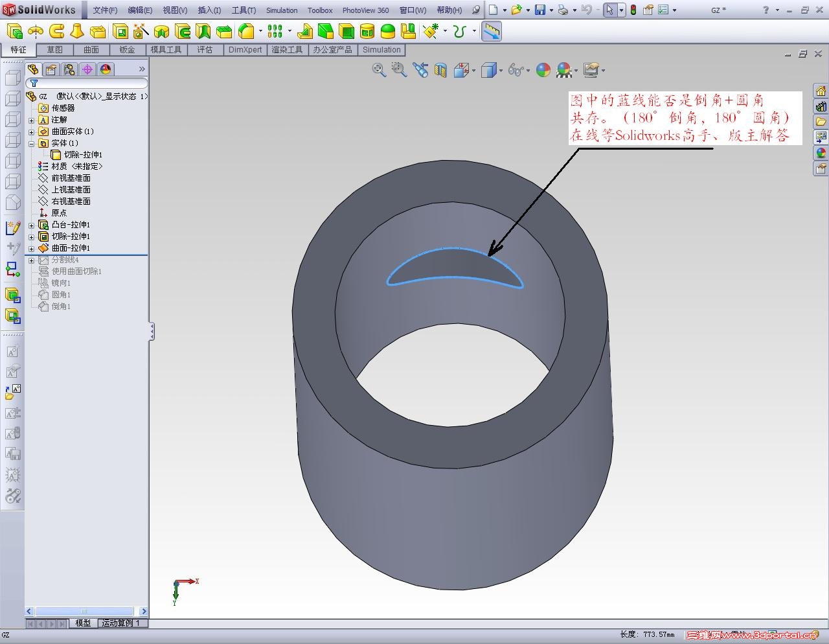
Task: Open the Appearances task pane color ball
Action: (x=821, y=153)
